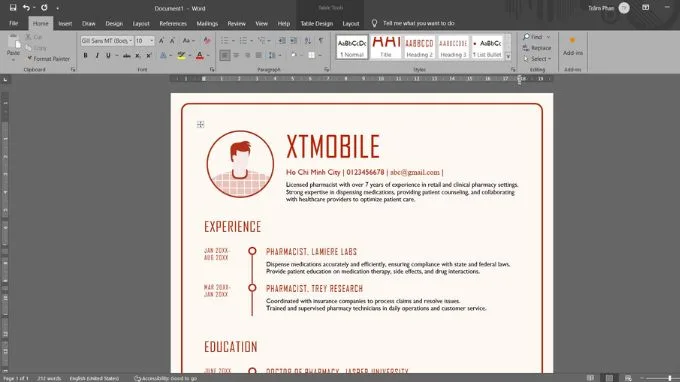The height and width of the screenshot is (382, 680).
Task: Click the Redo/Repeat icon
Action: point(44,7)
